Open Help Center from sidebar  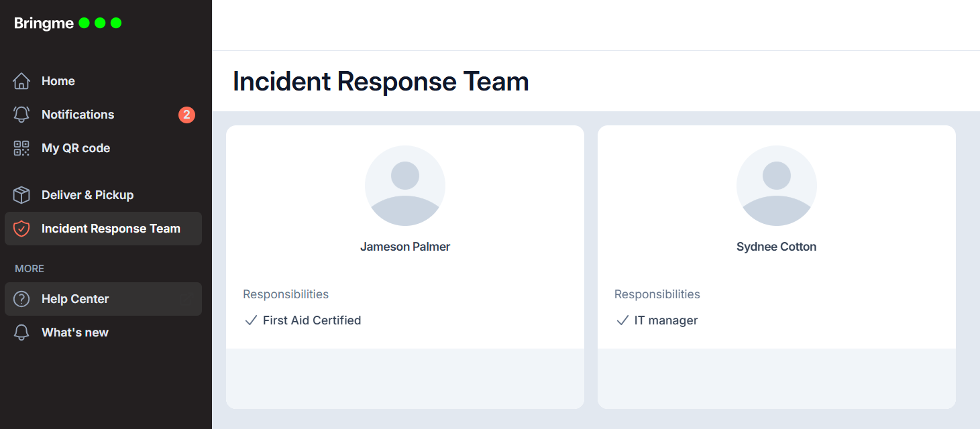point(75,299)
